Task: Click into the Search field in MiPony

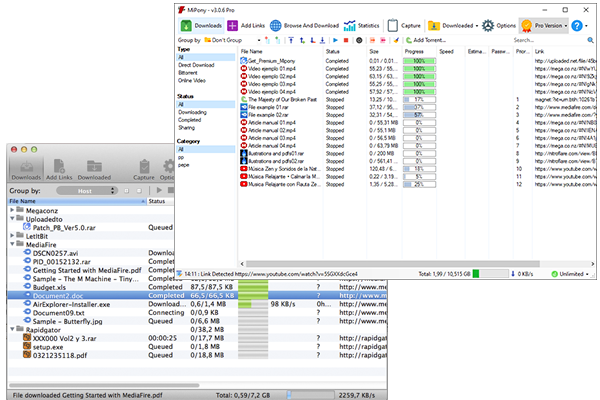Action: [549, 40]
